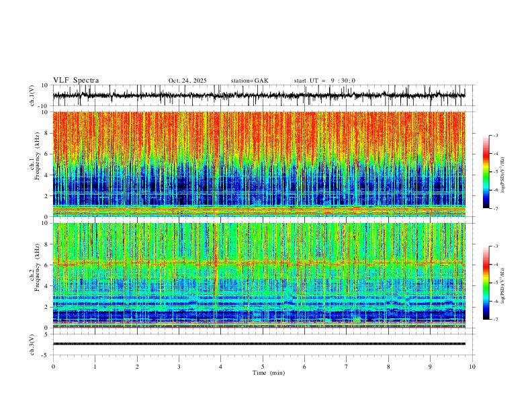
Task: Click the "-3" value atop ch.1 colorbar
Action: [x=496, y=135]
